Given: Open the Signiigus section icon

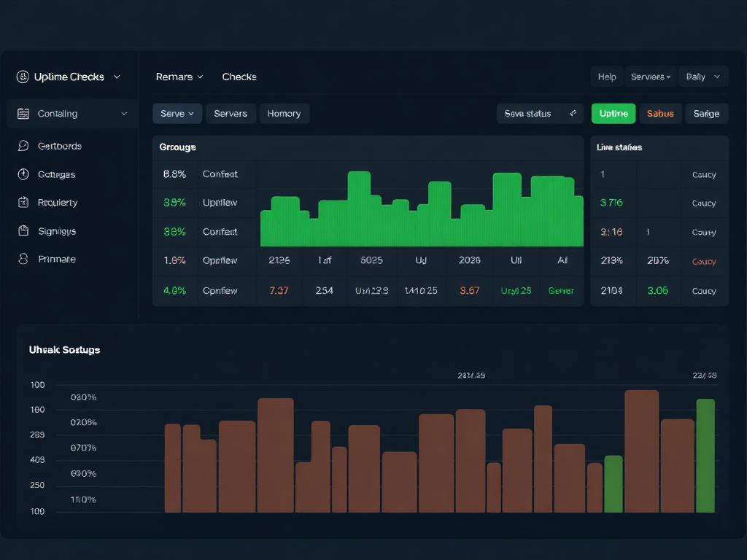Looking at the screenshot, I should [23, 231].
